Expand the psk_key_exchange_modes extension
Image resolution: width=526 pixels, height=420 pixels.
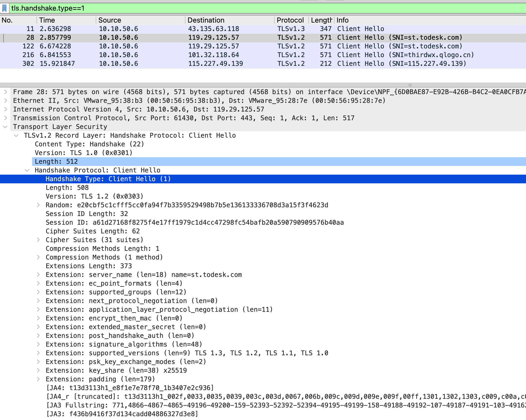click(x=38, y=362)
